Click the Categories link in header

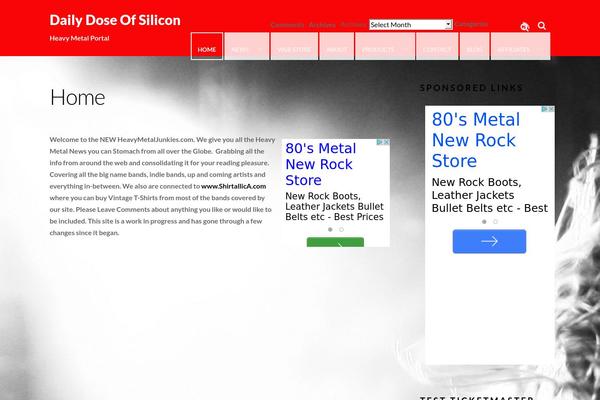tap(471, 24)
